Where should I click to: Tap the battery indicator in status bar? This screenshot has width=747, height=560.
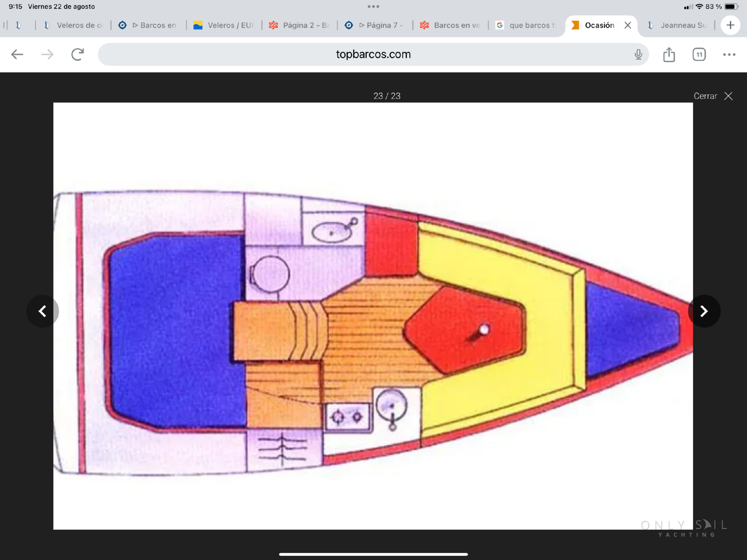(731, 7)
